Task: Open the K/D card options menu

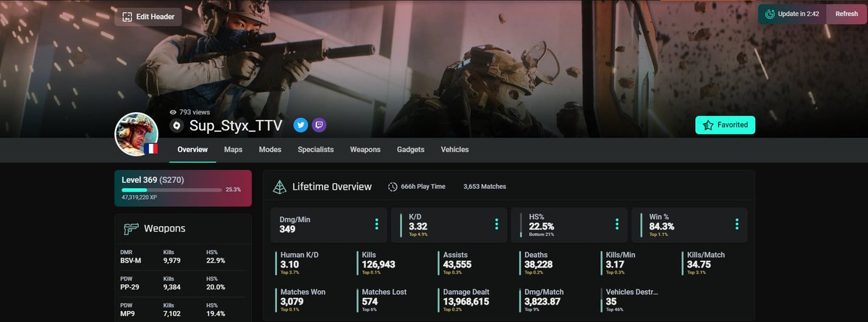Action: point(496,224)
